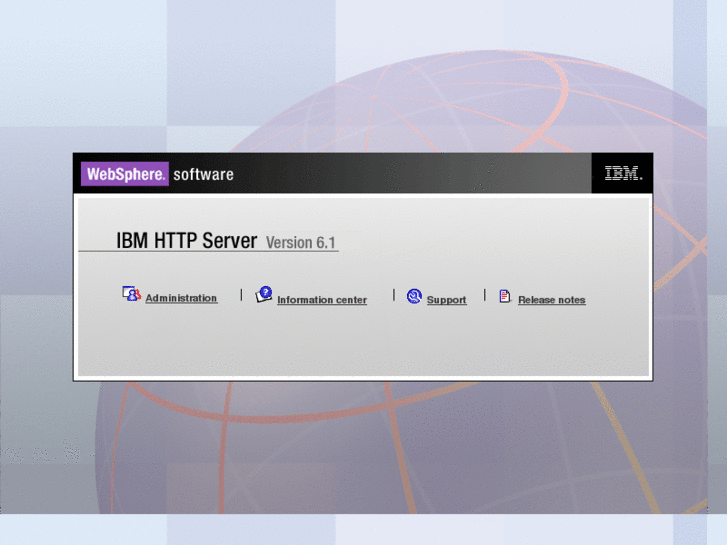Click the purple WebSphere logo

point(125,174)
